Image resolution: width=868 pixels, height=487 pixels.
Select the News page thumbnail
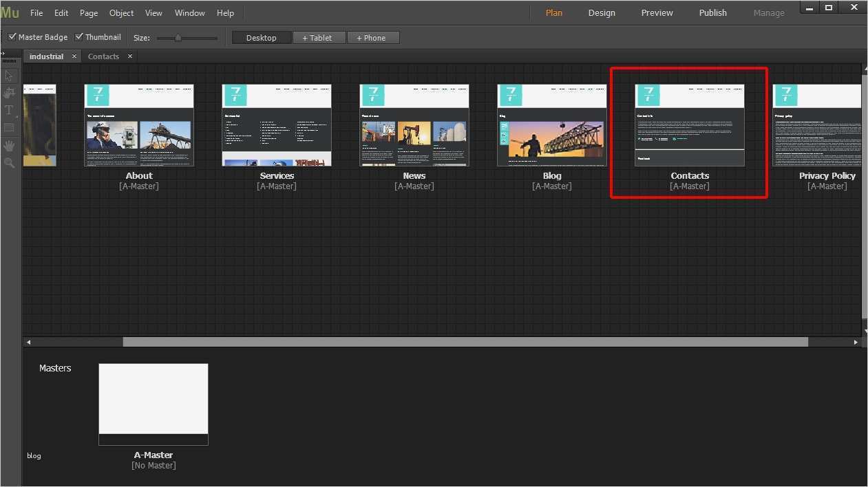(414, 125)
